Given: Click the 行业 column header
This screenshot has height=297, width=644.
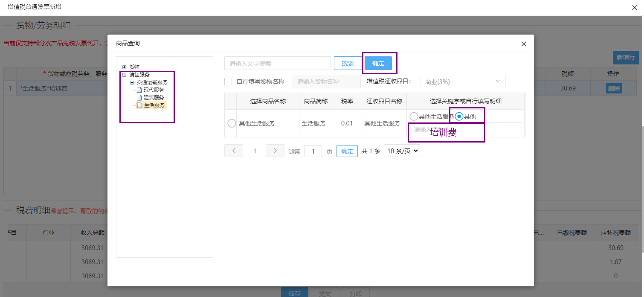Looking at the screenshot, I should click(49, 233).
